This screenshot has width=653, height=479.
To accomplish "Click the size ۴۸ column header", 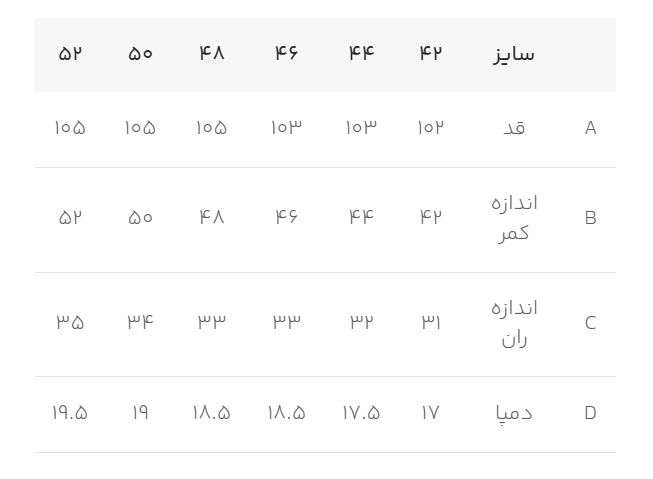I will click(x=211, y=54).
